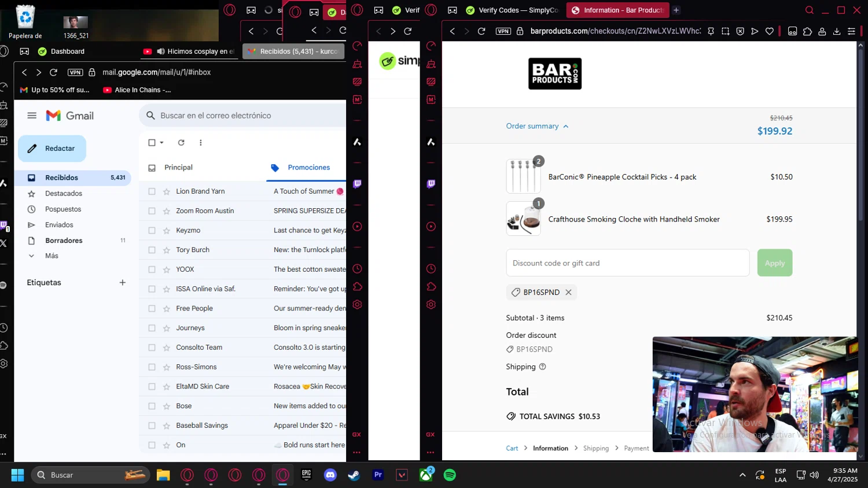Select the Zoom Room Austin email checkbox
Viewport: 868px width, 488px height.
coord(152,211)
